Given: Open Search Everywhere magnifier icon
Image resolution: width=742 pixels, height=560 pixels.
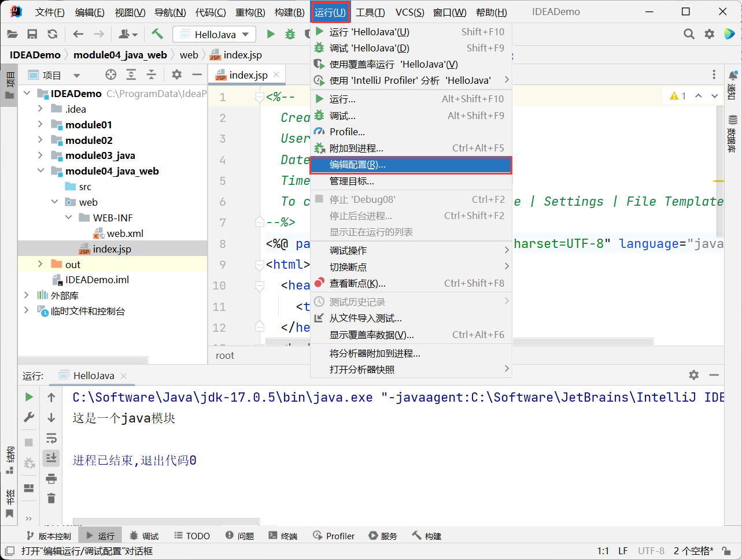Looking at the screenshot, I should [x=689, y=34].
